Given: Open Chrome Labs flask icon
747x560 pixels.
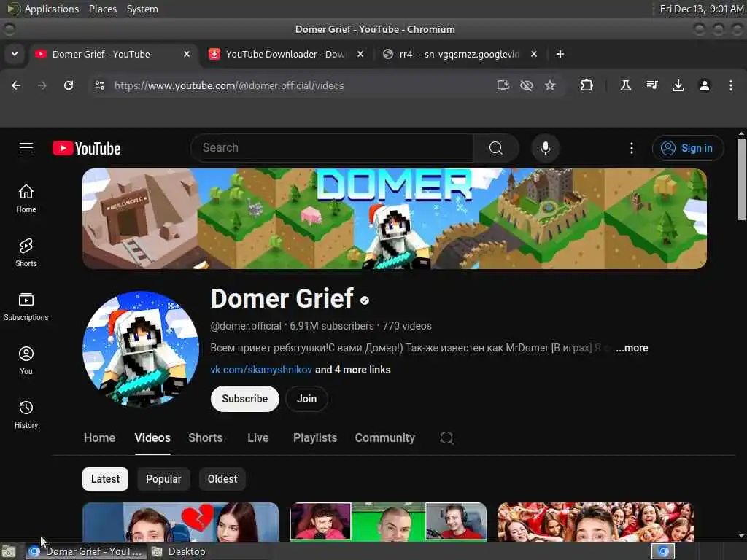Looking at the screenshot, I should click(x=625, y=85).
